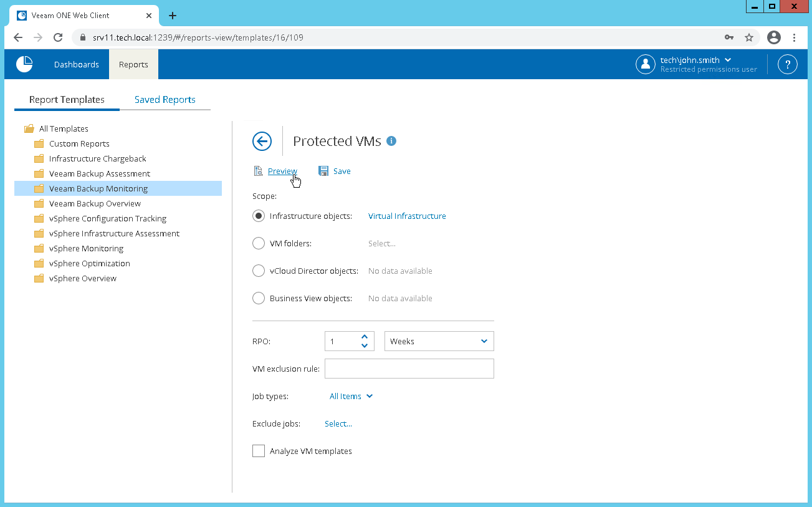Screen dimensions: 812x507
Task: Click the Veeam Backup Overview folder icon
Action: 39,204
